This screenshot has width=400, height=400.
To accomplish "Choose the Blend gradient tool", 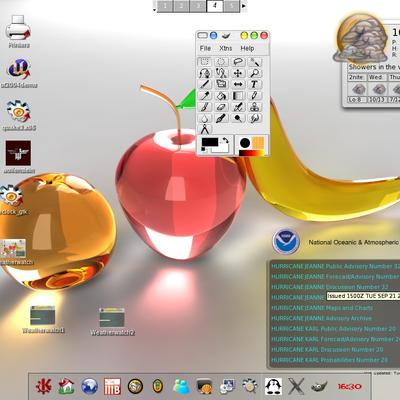I will [x=238, y=96].
